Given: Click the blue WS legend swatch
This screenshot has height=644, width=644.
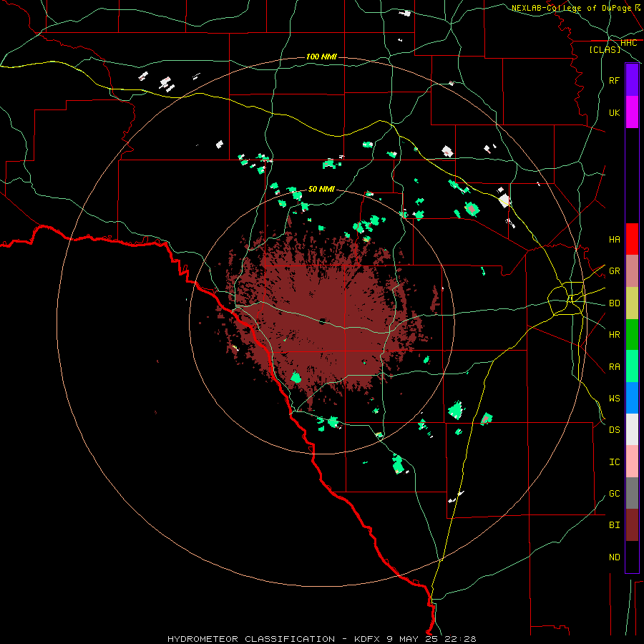Looking at the screenshot, I should [x=632, y=398].
